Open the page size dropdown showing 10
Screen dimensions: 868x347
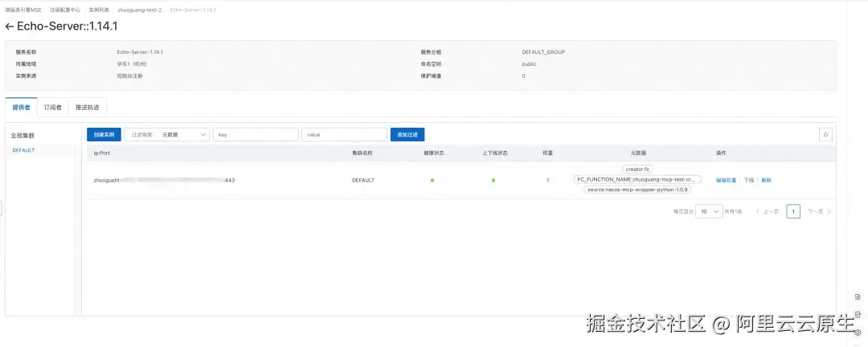click(x=709, y=211)
